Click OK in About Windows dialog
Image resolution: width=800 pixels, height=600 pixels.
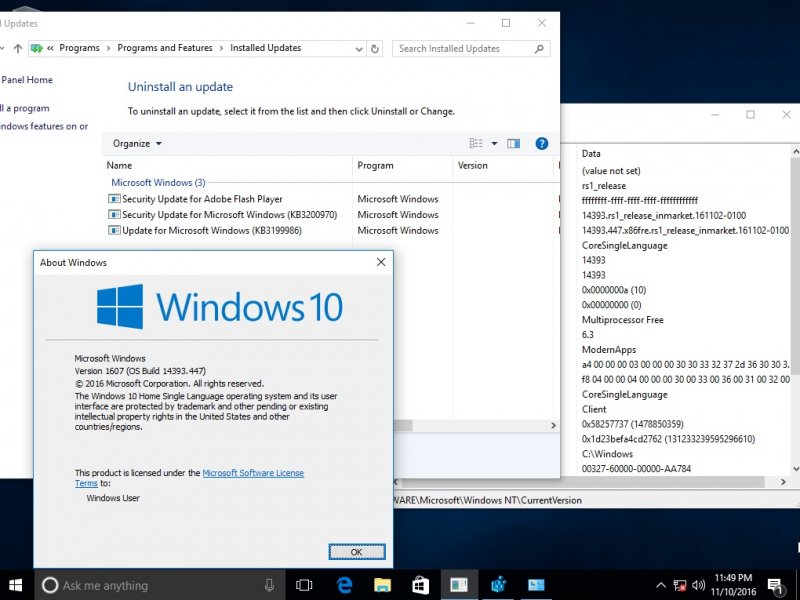357,552
